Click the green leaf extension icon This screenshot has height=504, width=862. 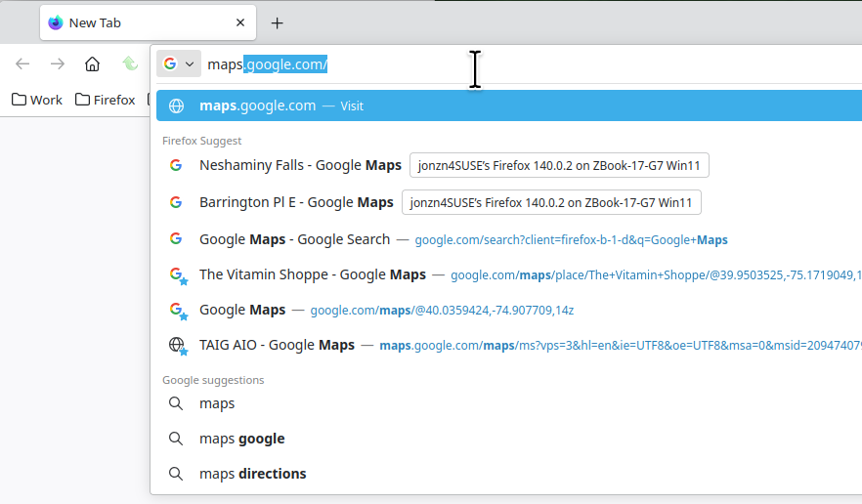(130, 63)
